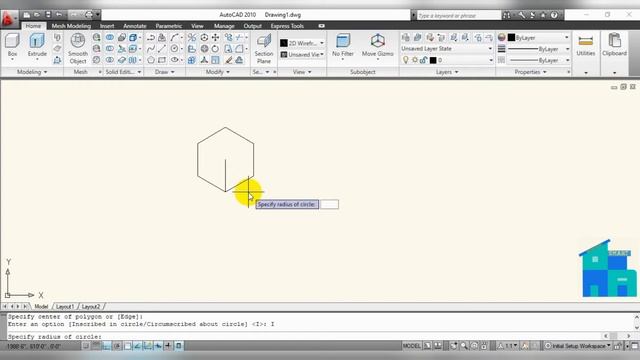The height and width of the screenshot is (360, 640).
Task: Select the Section Plane tool
Action: [264, 49]
